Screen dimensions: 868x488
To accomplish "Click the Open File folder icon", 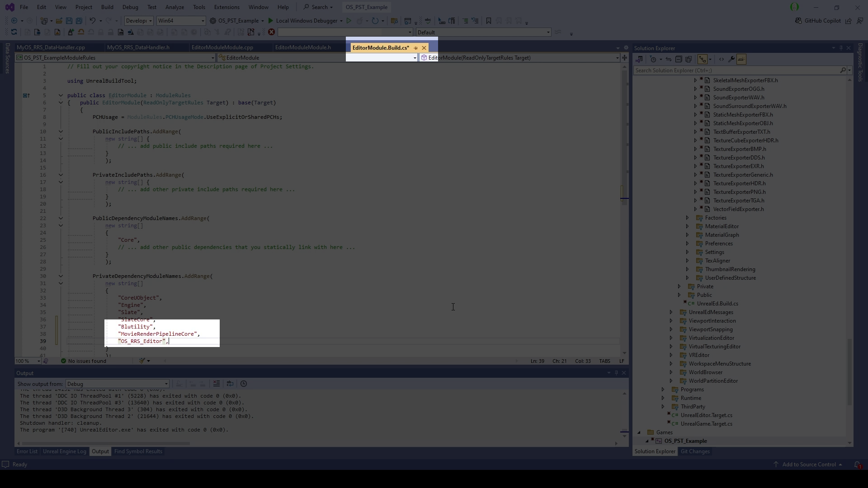I will [59, 21].
